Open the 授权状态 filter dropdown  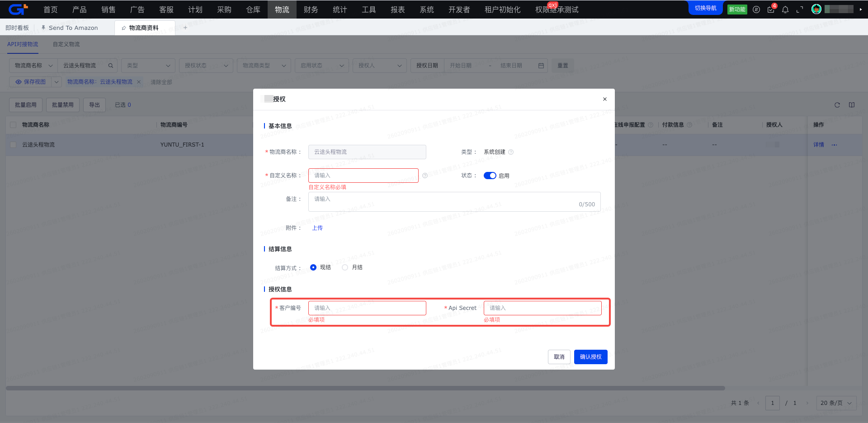[x=206, y=66]
